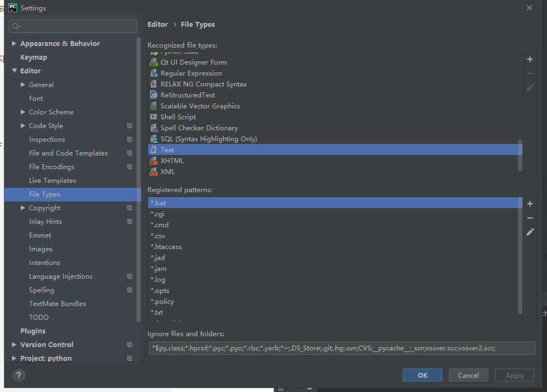Select the Text file type row
This screenshot has width=547, height=392.
point(335,150)
